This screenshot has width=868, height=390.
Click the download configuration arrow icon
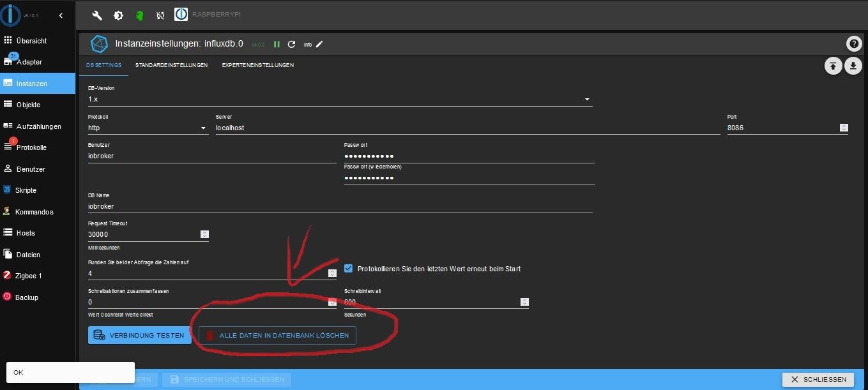pos(853,66)
